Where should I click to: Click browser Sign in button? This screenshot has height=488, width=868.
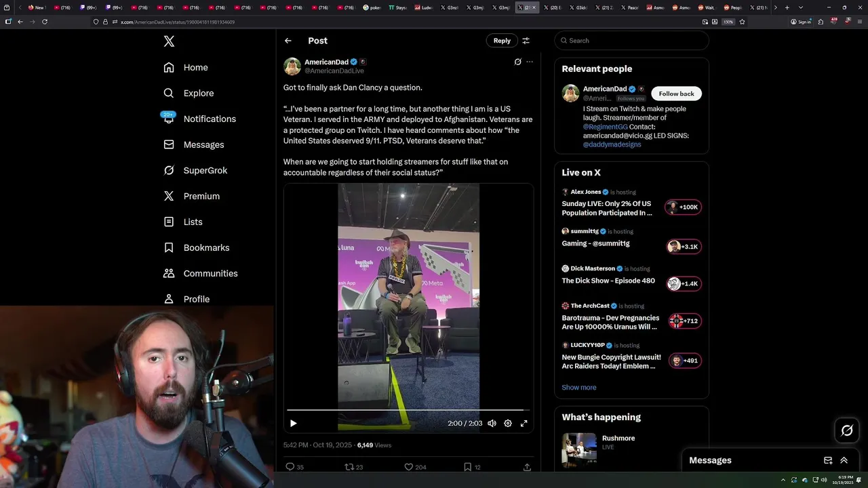click(801, 22)
